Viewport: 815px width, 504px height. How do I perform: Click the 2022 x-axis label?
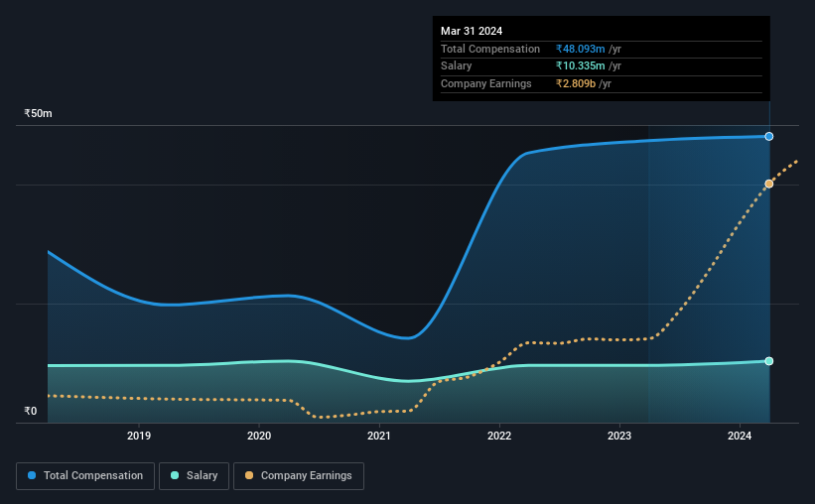pyautogui.click(x=499, y=436)
